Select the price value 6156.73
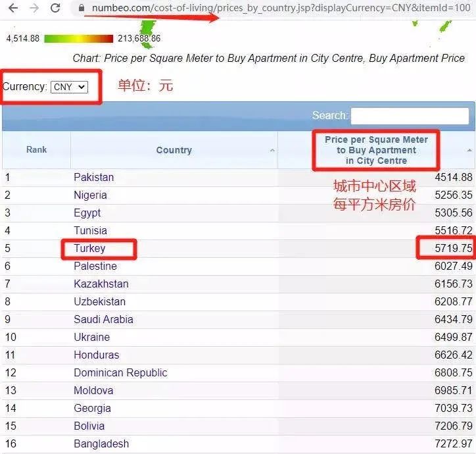This screenshot has height=454, width=476. (454, 284)
